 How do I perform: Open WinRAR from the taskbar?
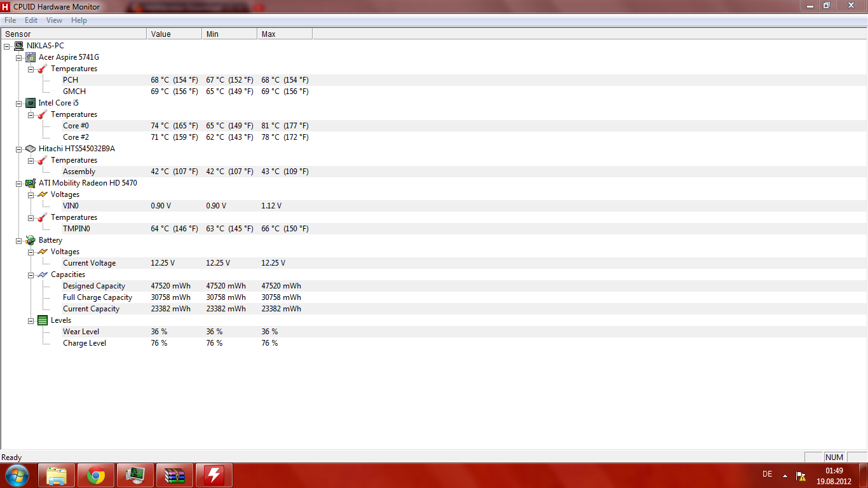tap(175, 475)
